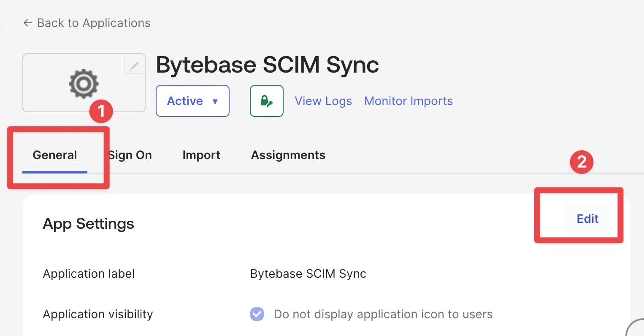644x336 pixels.
Task: Open the Import tab
Action: [201, 155]
